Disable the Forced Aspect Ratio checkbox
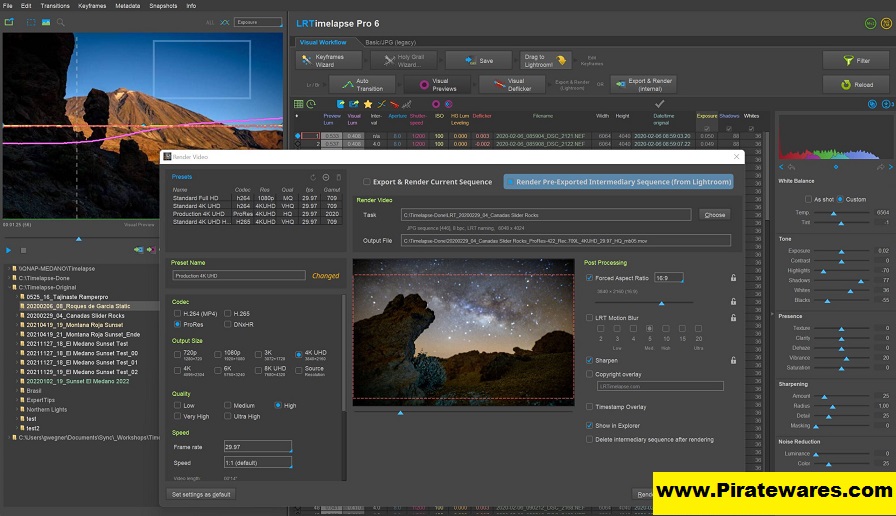 point(589,277)
